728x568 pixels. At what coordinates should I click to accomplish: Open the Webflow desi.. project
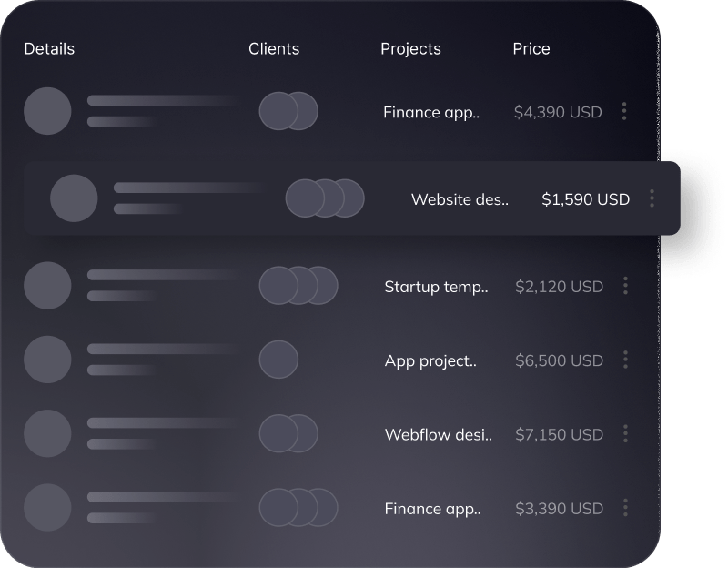coord(438,434)
